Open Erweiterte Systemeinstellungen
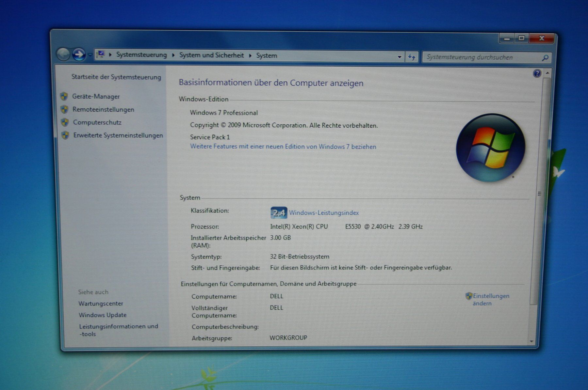 tap(118, 135)
